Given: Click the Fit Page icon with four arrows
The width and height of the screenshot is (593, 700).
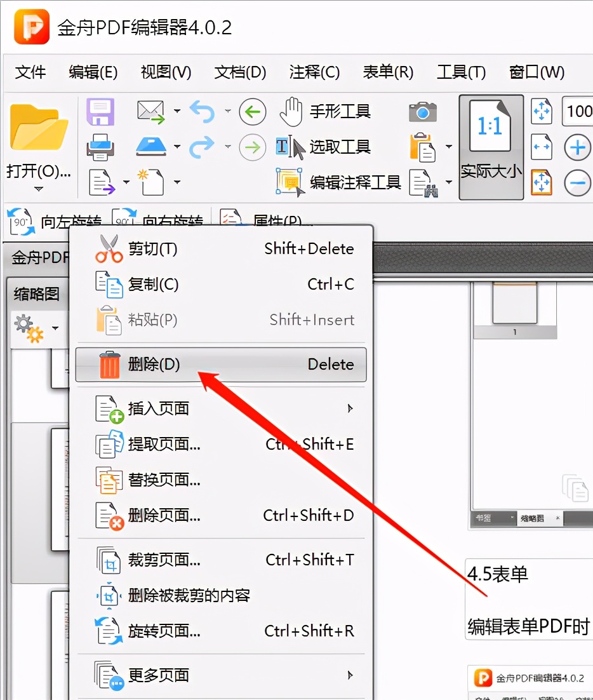Looking at the screenshot, I should (542, 111).
